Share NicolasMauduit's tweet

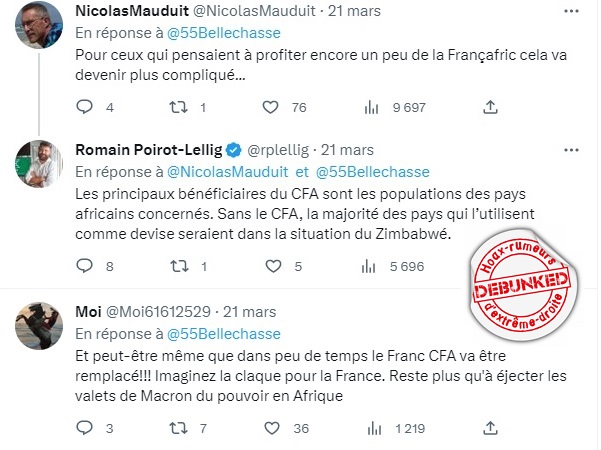(x=490, y=107)
